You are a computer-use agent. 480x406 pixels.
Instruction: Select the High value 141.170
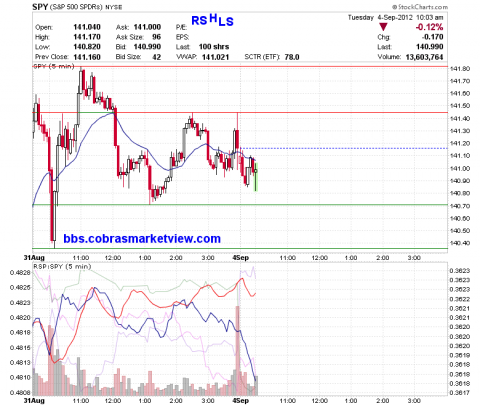87,37
